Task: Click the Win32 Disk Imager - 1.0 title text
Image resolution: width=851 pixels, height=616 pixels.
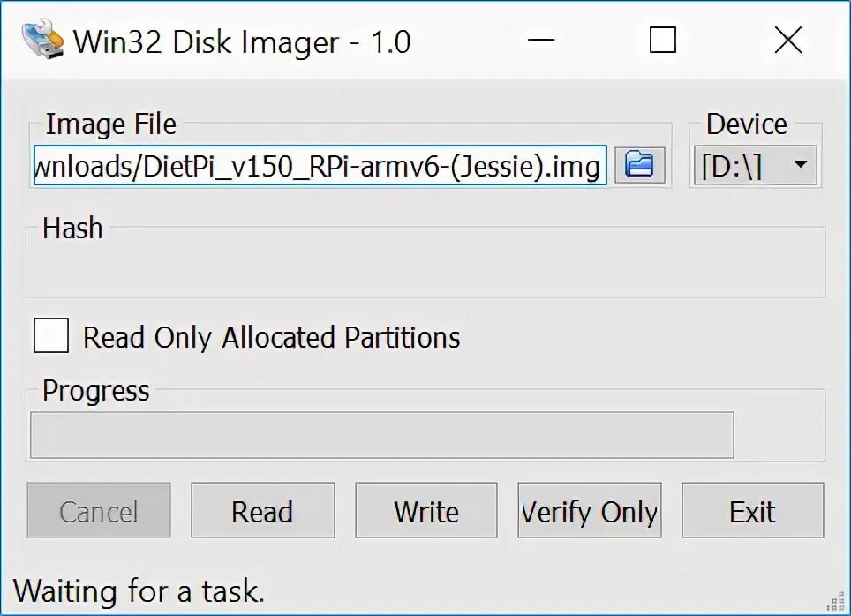Action: [242, 41]
